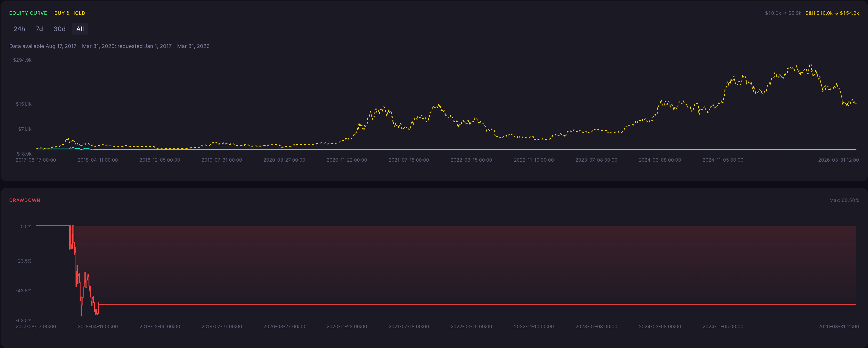Choose the 30d range tab

60,29
